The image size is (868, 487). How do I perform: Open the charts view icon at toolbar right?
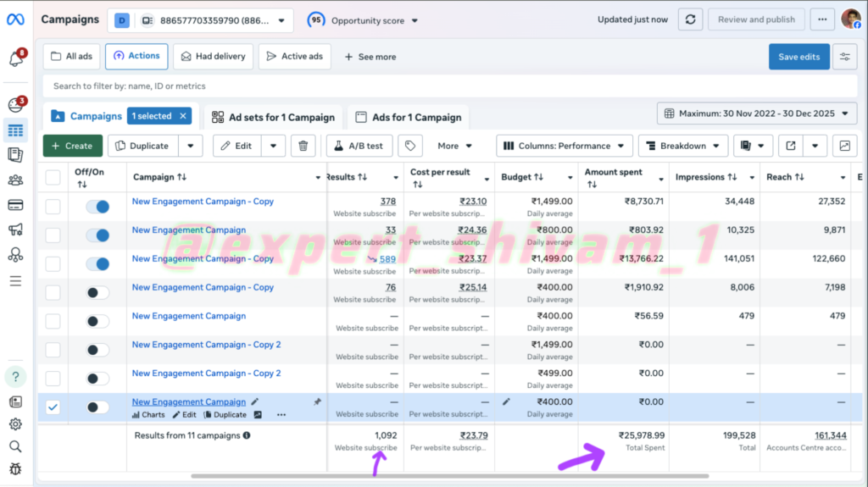(844, 146)
